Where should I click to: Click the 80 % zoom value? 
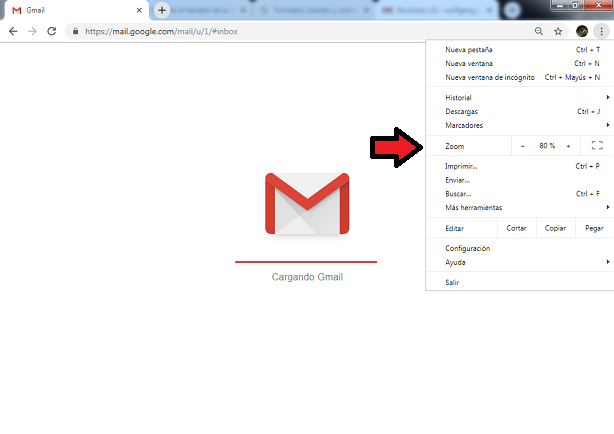[x=547, y=146]
